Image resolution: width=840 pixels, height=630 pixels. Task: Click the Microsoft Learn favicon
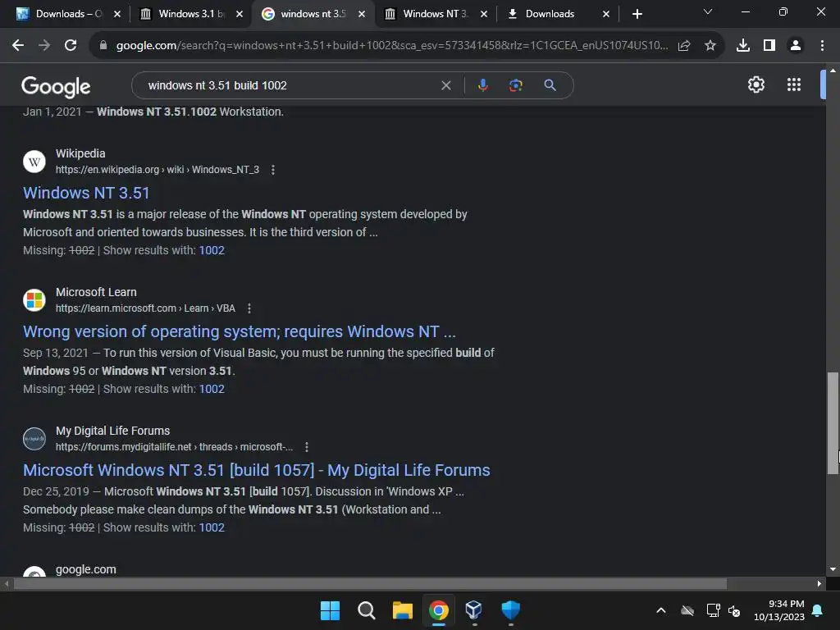[34, 300]
